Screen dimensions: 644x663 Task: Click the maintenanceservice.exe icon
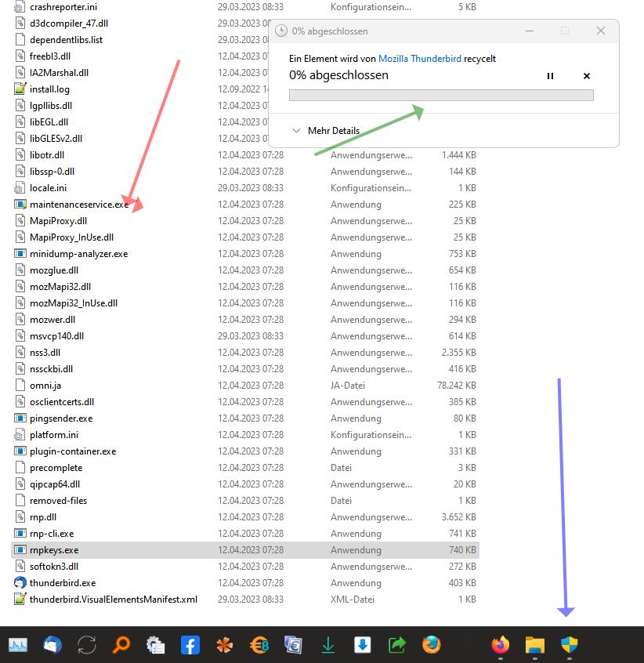[x=20, y=205]
